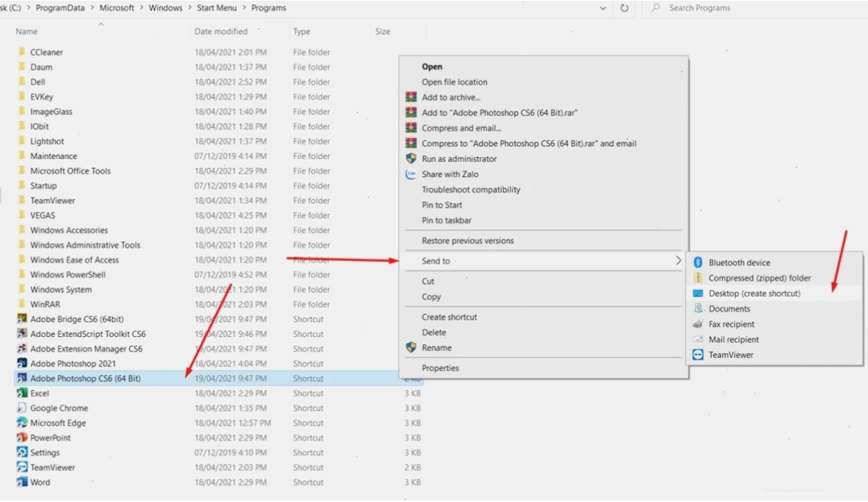Screen dimensions: 868x502
Task: Expand the Send to submenu arrow
Action: pyautogui.click(x=678, y=260)
